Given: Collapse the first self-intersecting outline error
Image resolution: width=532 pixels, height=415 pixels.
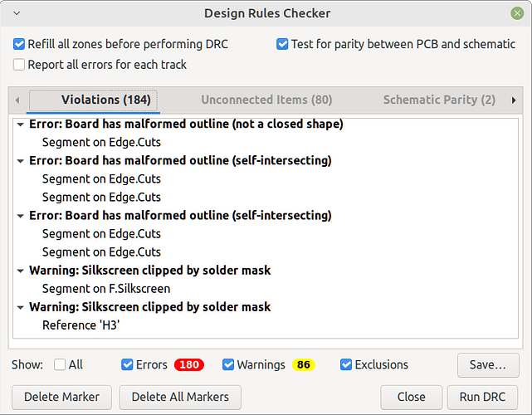Looking at the screenshot, I should point(21,161).
